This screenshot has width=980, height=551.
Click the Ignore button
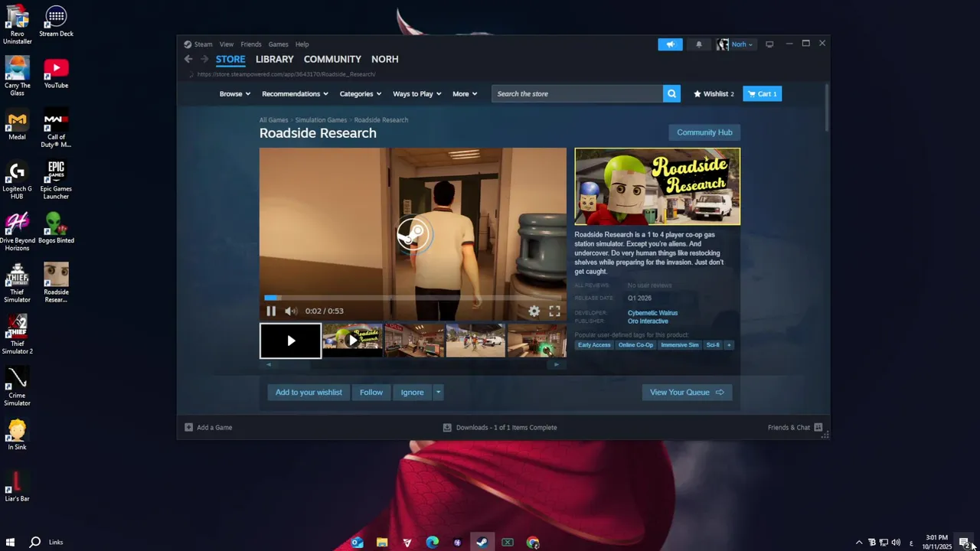click(412, 393)
